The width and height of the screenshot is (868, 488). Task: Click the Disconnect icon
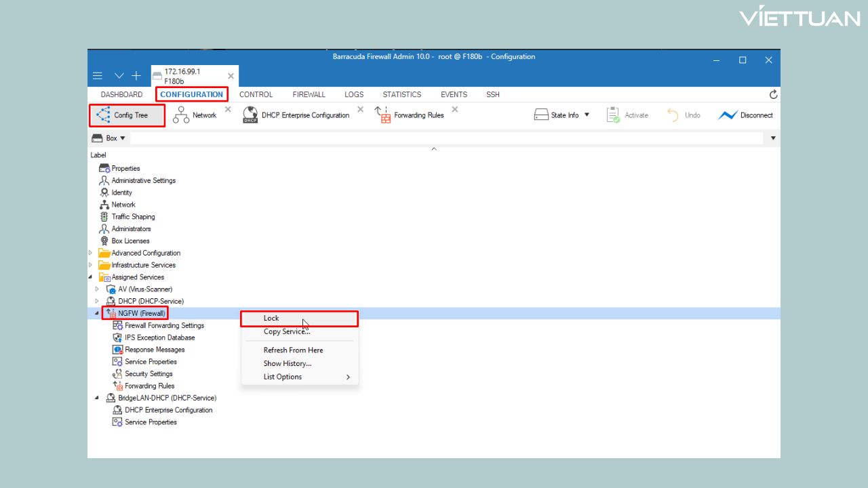(728, 116)
